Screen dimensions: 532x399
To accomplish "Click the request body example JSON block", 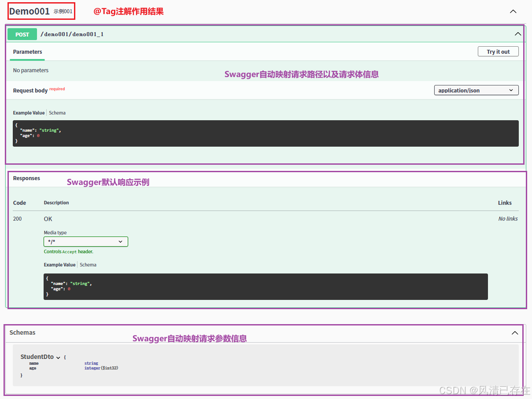I will [x=266, y=133].
